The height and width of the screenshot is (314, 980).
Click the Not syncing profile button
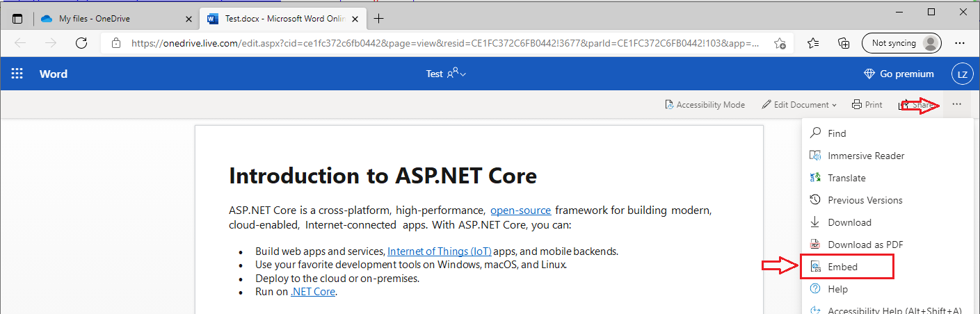coord(901,43)
